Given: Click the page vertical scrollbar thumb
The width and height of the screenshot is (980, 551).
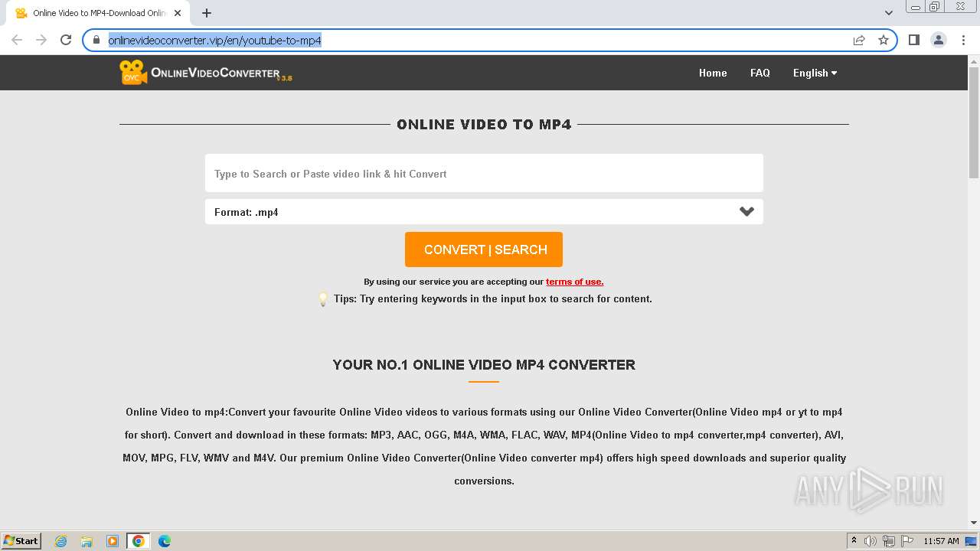Looking at the screenshot, I should (974, 122).
